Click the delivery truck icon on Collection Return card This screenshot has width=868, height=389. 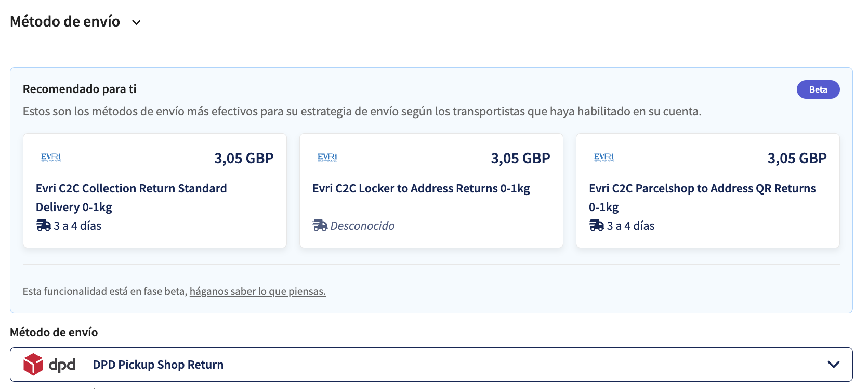click(43, 226)
